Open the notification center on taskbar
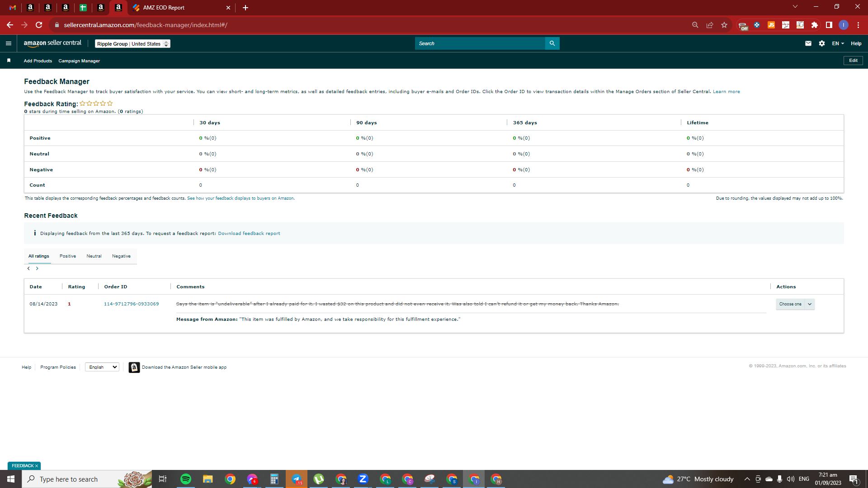The width and height of the screenshot is (868, 488). pos(854,479)
